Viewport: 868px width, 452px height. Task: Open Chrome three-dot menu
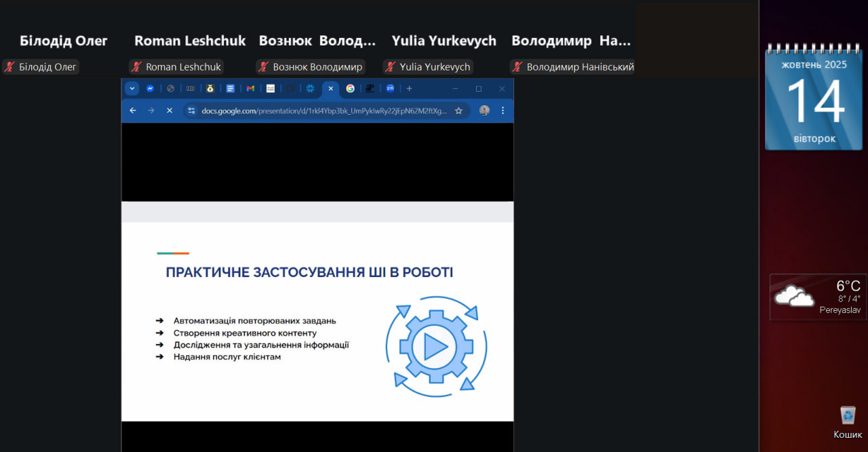pos(502,111)
